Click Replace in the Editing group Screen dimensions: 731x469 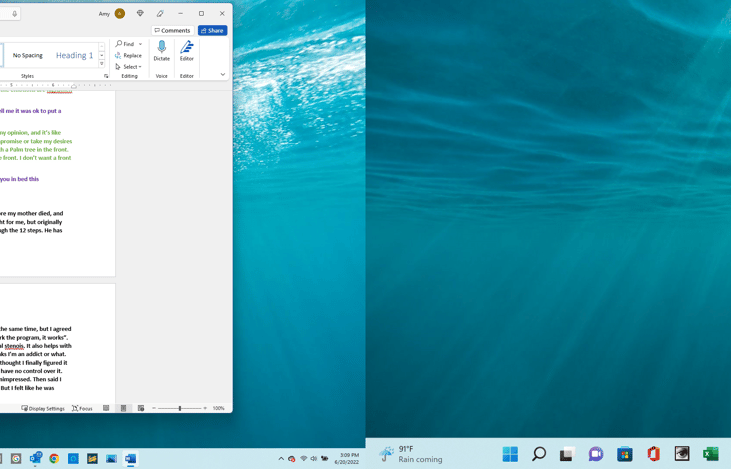[x=129, y=55]
